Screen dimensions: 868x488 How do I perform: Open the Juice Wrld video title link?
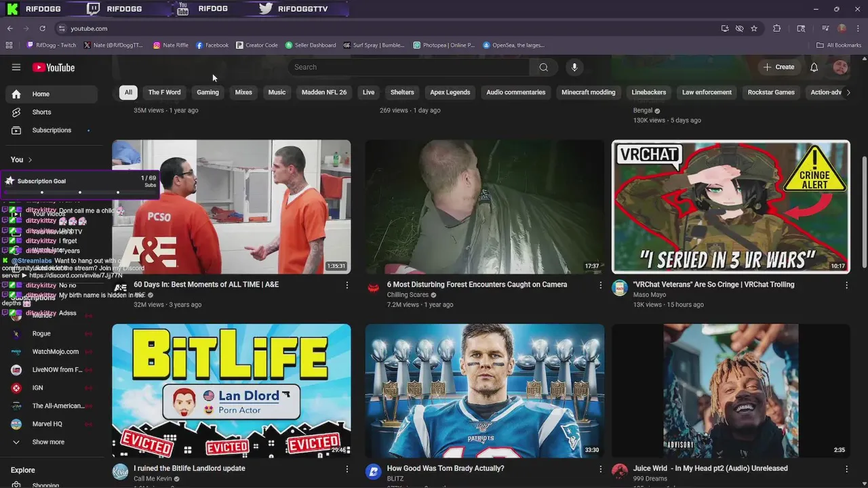point(711,468)
